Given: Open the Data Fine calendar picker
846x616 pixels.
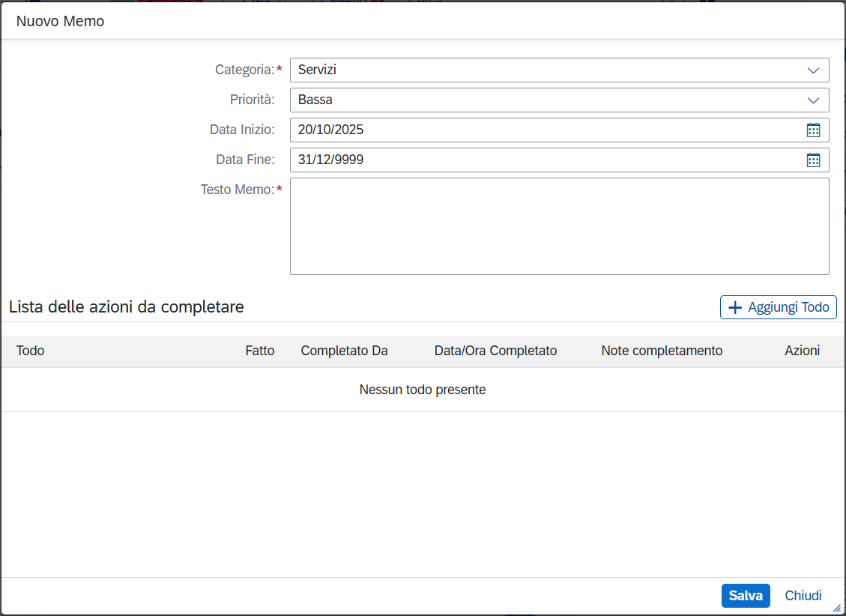Looking at the screenshot, I should tap(813, 160).
